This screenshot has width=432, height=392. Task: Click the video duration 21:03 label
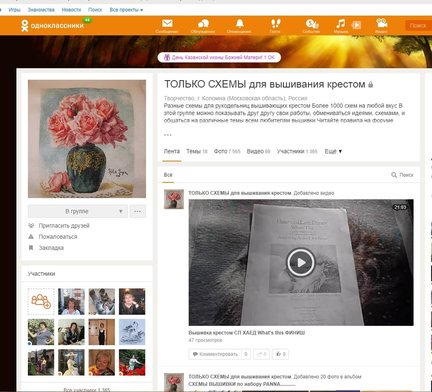(x=400, y=207)
